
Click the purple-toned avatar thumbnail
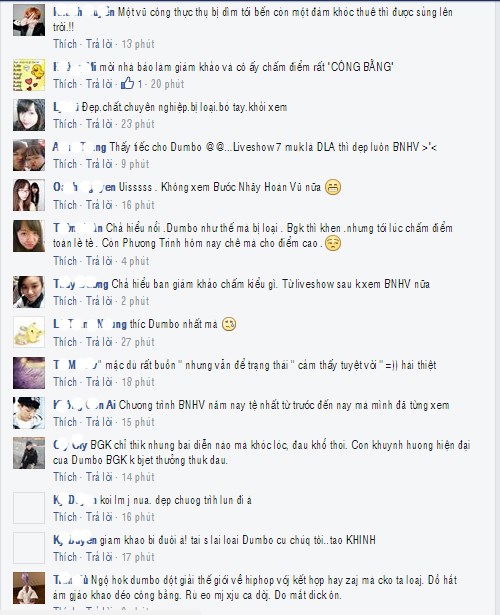[x=29, y=373]
